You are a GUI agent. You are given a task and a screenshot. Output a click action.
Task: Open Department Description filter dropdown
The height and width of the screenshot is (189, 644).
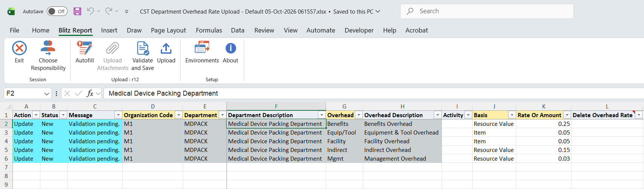tap(322, 115)
